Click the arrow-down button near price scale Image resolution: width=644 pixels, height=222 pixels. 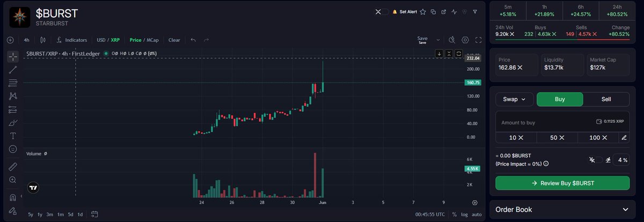pos(439,53)
